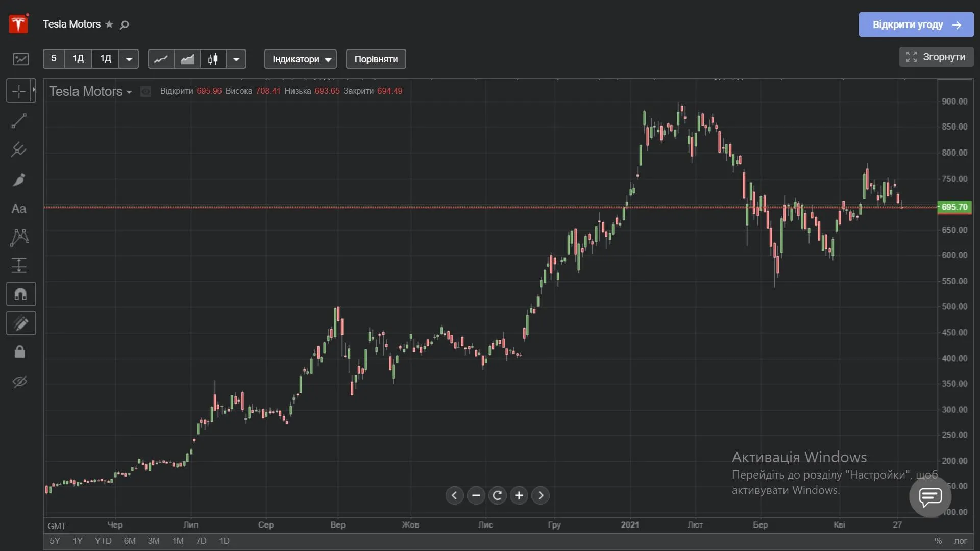This screenshot has height=551, width=980.
Task: Select the measurement range tool
Action: click(x=19, y=265)
